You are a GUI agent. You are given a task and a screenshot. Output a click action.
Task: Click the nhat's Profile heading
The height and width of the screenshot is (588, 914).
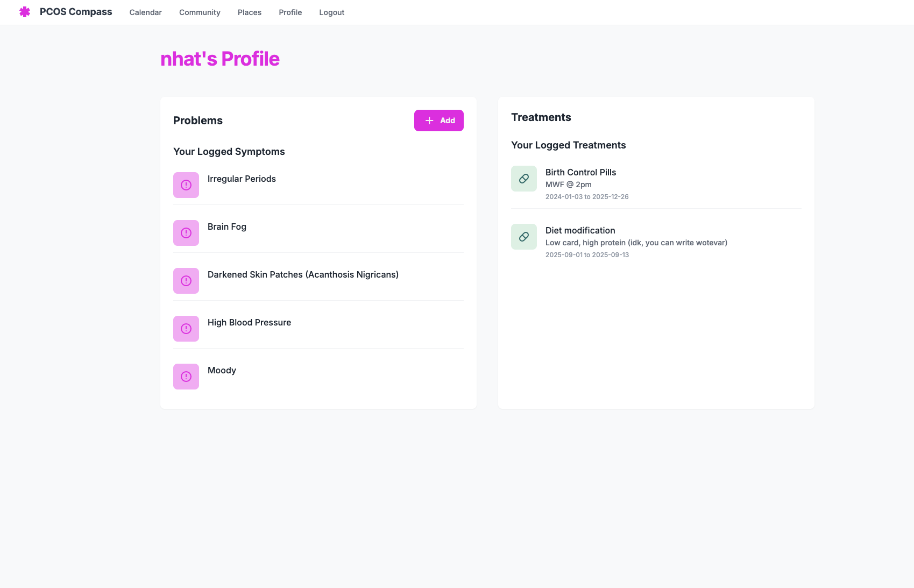pos(219,59)
